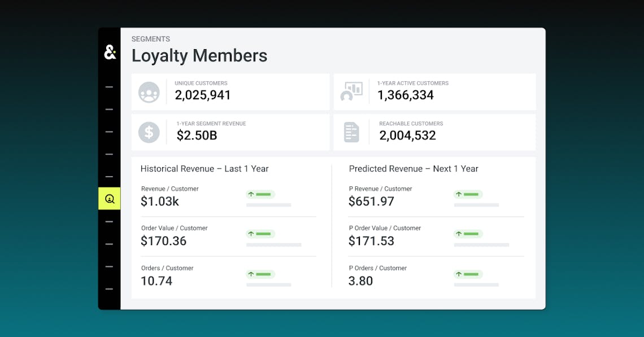Click the trend badge next to Orders / Customer

coord(260,274)
